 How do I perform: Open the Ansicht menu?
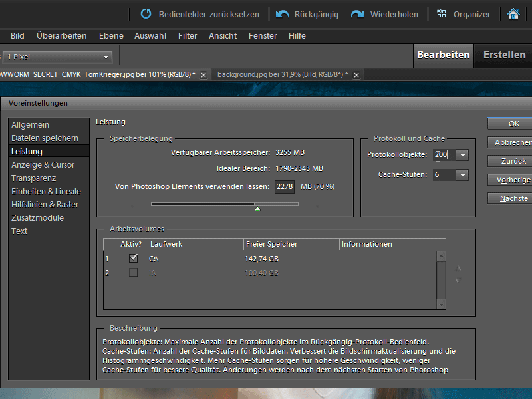(223, 36)
